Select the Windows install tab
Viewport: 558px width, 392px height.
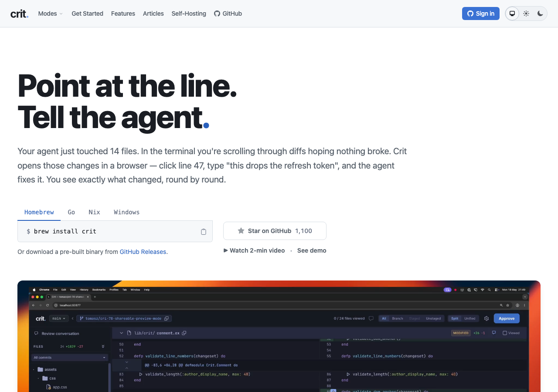[x=127, y=212]
